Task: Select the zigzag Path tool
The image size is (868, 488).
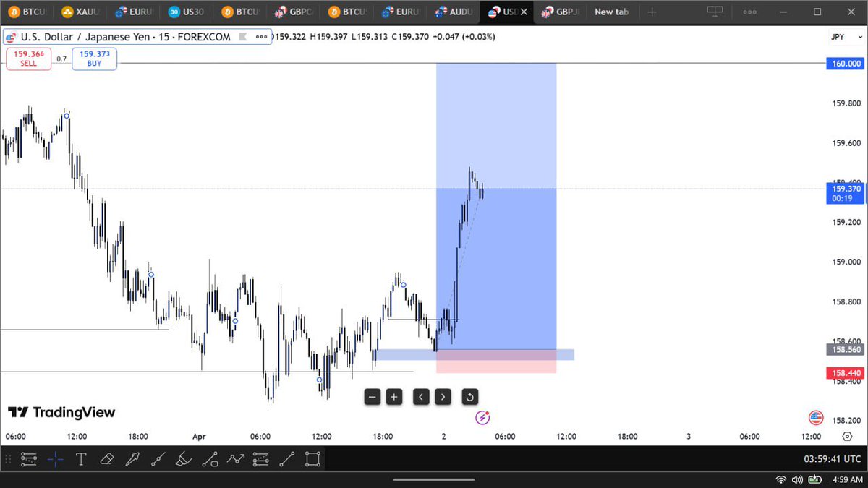Action: pos(235,458)
